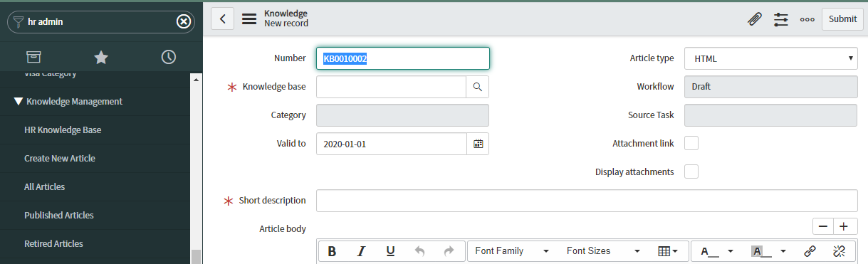Image resolution: width=868 pixels, height=264 pixels.
Task: Clear the navigation filter with the X icon
Action: pyautogui.click(x=183, y=22)
